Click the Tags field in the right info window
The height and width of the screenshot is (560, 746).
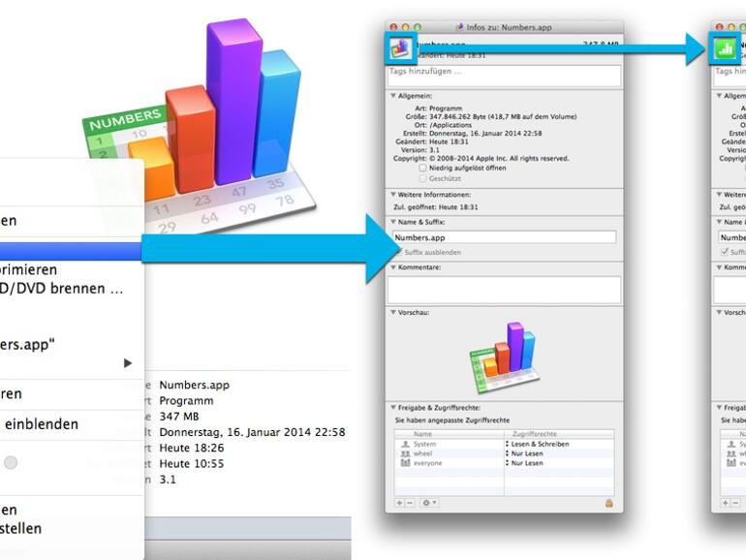730,76
